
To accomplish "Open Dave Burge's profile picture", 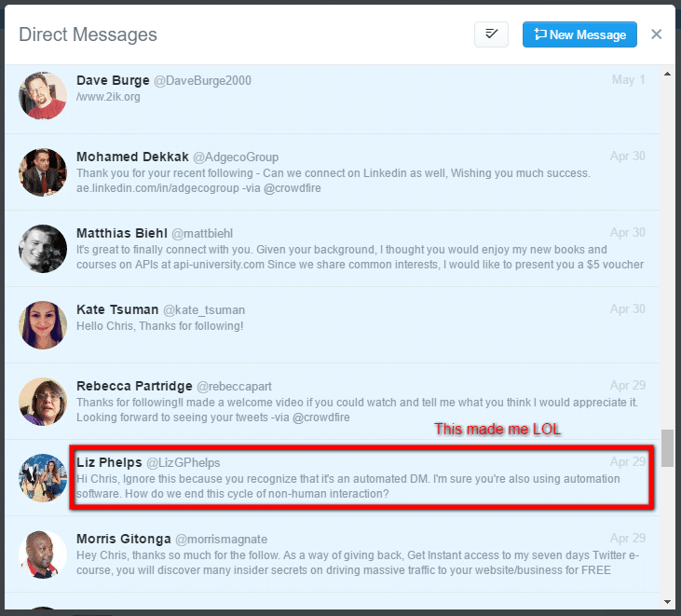I will click(x=43, y=95).
